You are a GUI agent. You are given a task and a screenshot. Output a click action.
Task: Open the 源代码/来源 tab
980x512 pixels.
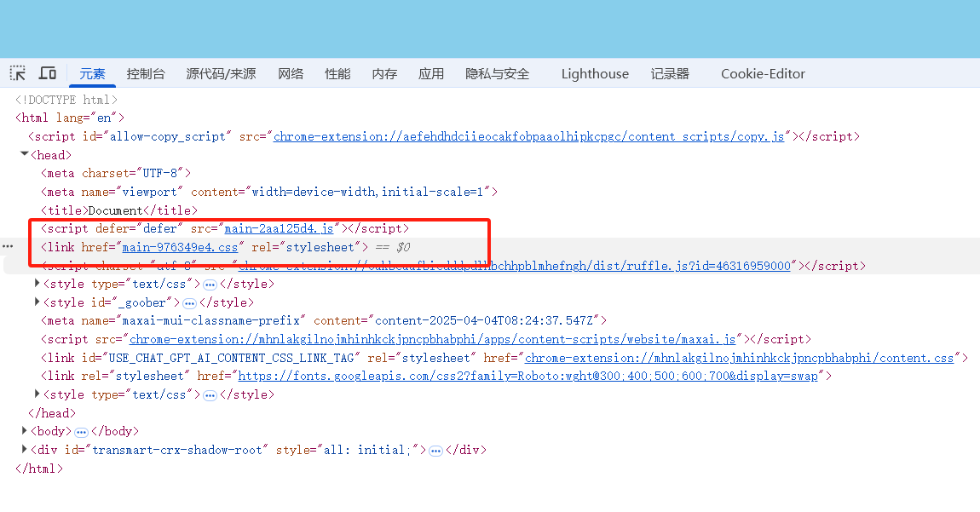pyautogui.click(x=222, y=74)
